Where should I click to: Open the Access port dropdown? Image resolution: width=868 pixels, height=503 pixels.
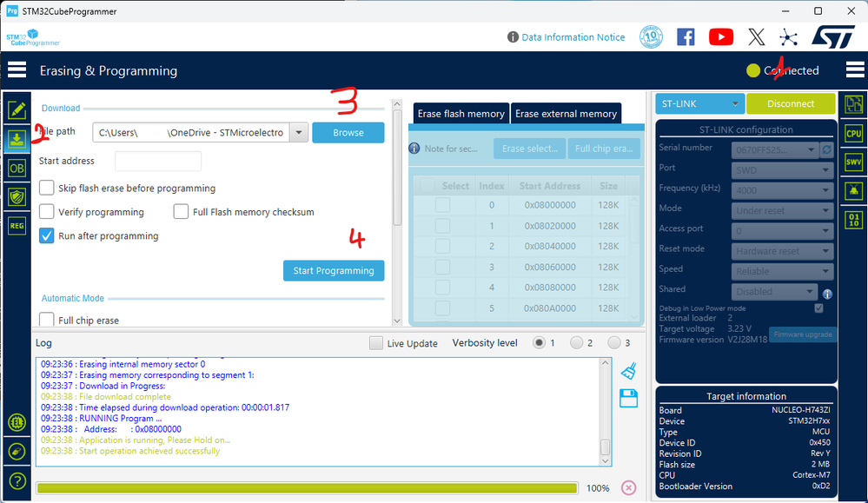pyautogui.click(x=782, y=231)
